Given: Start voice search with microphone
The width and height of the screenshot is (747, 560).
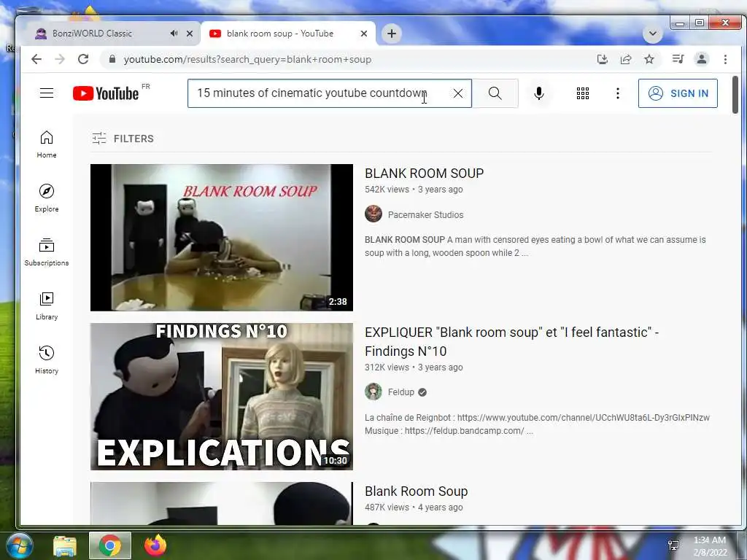Looking at the screenshot, I should pos(539,93).
